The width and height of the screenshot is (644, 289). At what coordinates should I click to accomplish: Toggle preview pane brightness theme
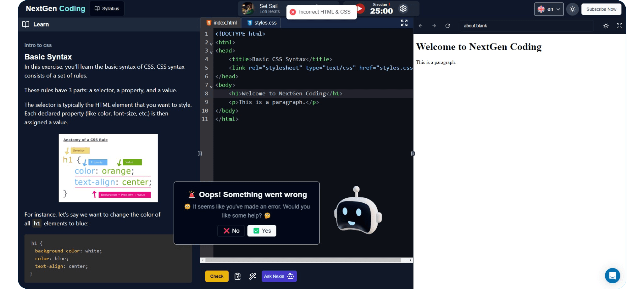coord(606,26)
